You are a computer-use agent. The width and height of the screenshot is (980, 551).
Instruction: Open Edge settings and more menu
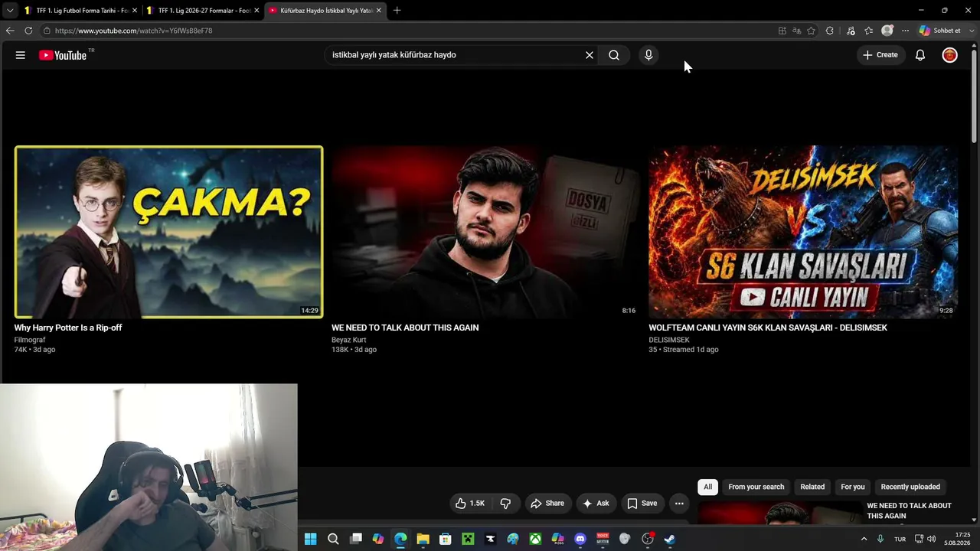coord(905,31)
